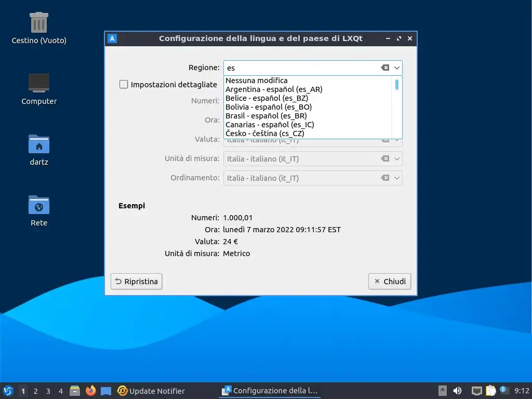The height and width of the screenshot is (399, 532).
Task: Click the removable media eject tray icon
Action: point(442,391)
